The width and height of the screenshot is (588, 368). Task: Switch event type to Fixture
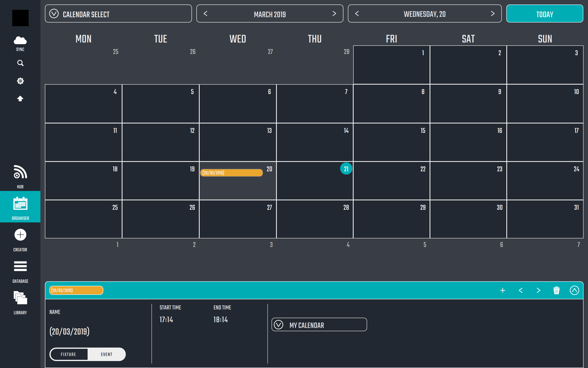click(x=69, y=354)
